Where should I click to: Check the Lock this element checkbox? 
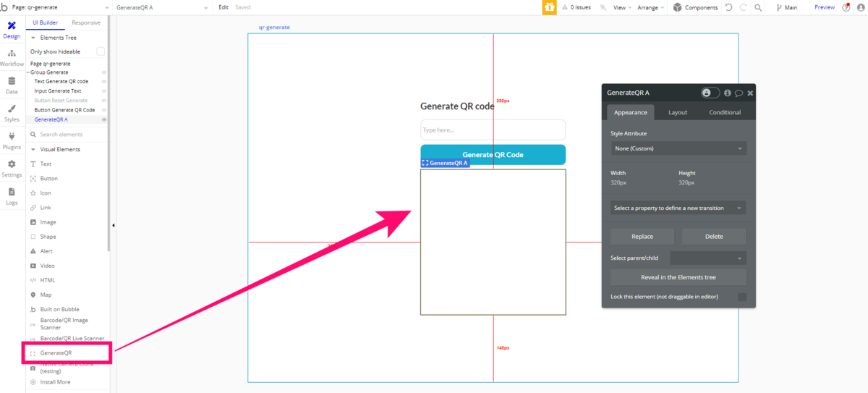(x=742, y=297)
